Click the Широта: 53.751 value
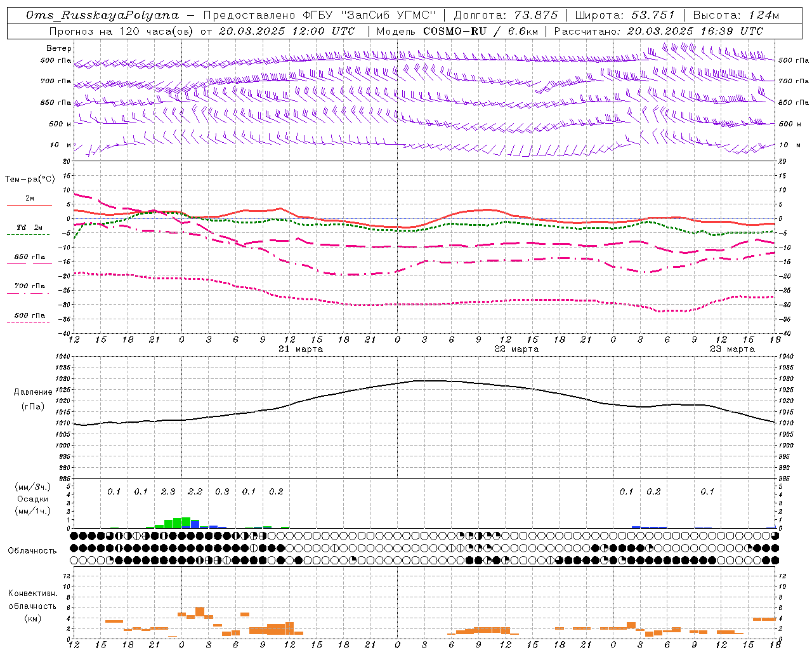 [626, 15]
